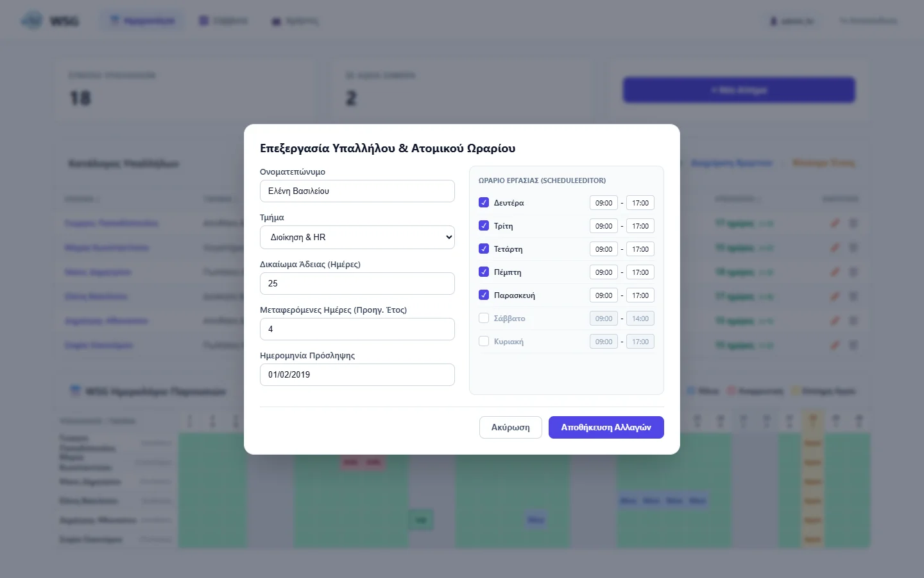
Task: Click the Δικαίωμα Άδειας days field
Action: tap(357, 283)
